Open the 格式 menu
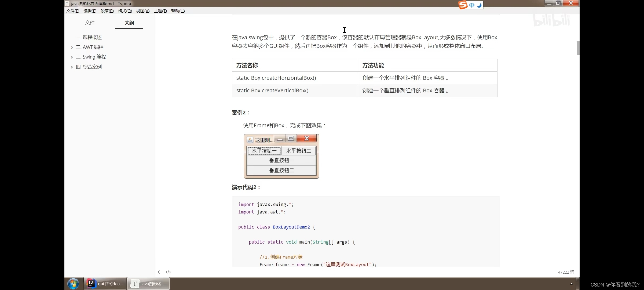This screenshot has width=644, height=290. [x=125, y=11]
